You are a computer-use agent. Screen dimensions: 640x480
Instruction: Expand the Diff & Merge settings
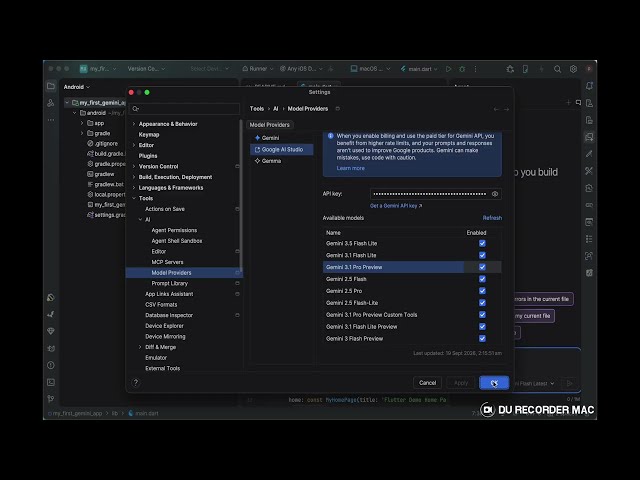click(140, 347)
